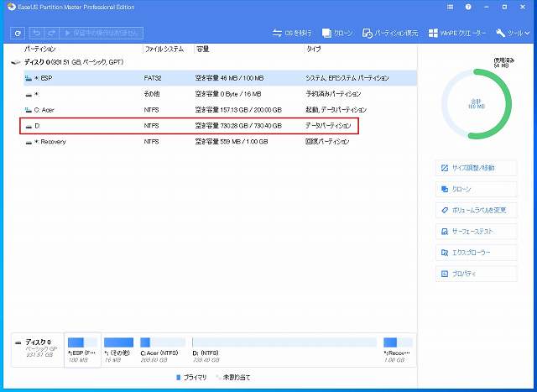
Task: Click the green usage ring chart
Action: click(477, 104)
